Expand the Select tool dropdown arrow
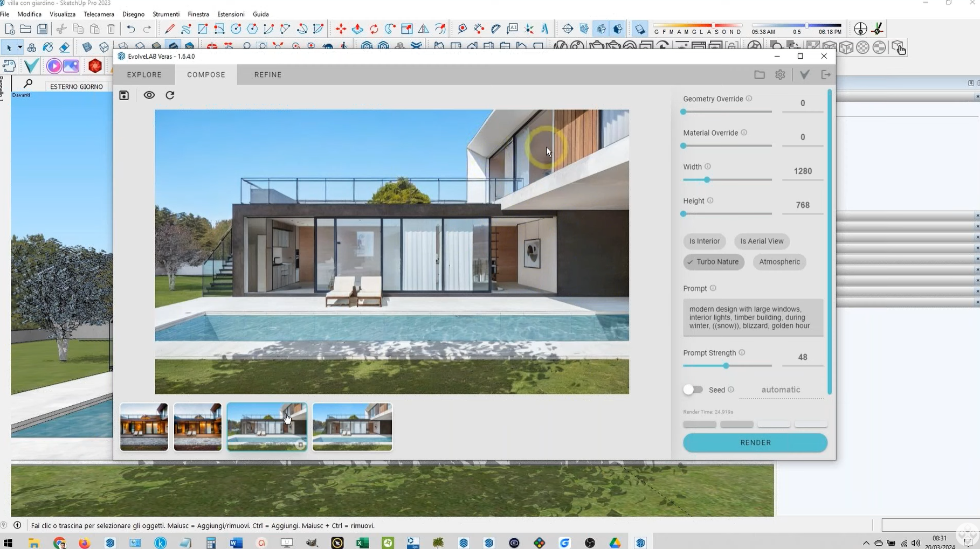Image resolution: width=980 pixels, height=549 pixels. pos(20,47)
